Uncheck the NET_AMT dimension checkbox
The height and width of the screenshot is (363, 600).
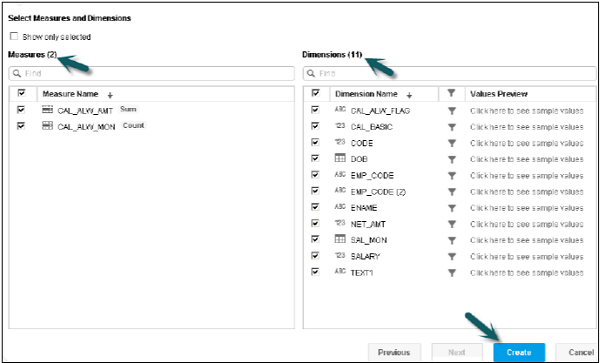315,223
